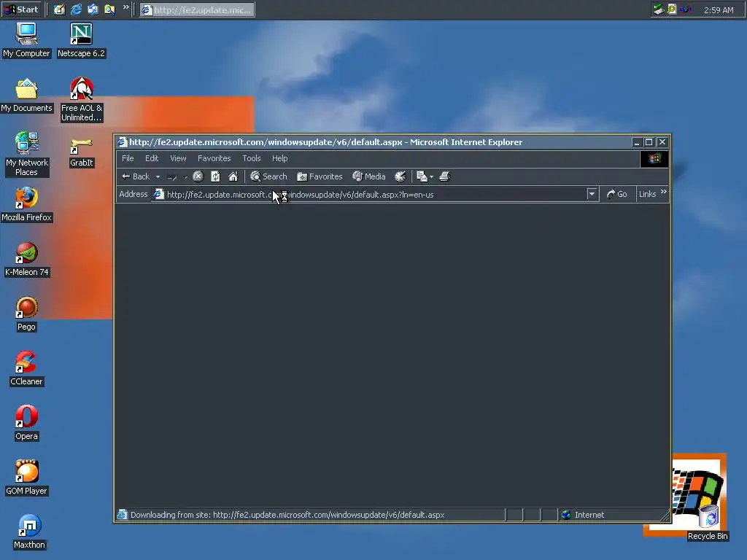Image resolution: width=747 pixels, height=560 pixels.
Task: Click the Back arrow button
Action: (135, 176)
